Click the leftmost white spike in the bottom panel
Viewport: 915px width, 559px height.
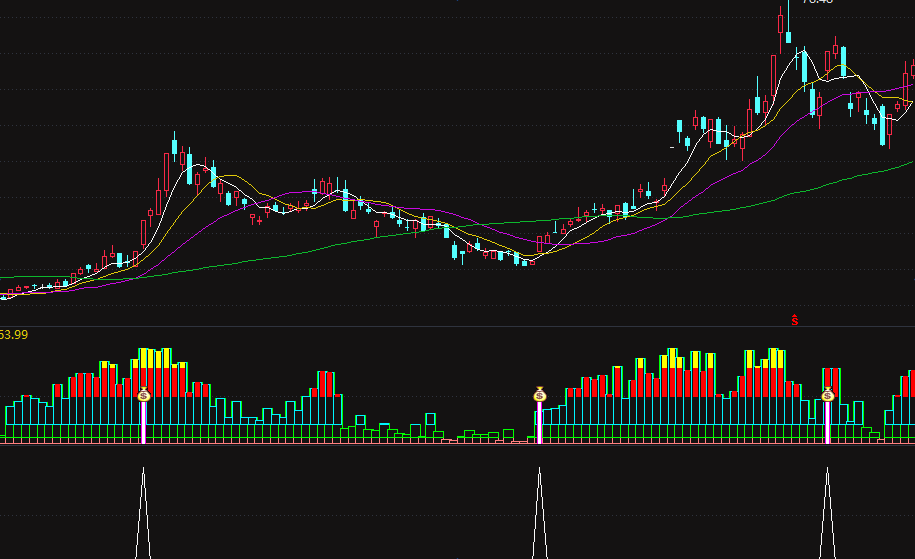point(144,513)
